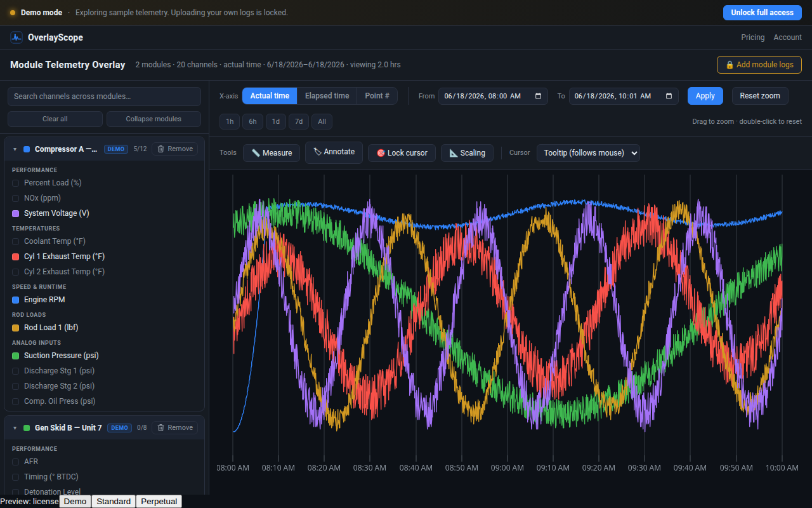Enable the AFR channel
The image size is (812, 508).
click(x=16, y=462)
